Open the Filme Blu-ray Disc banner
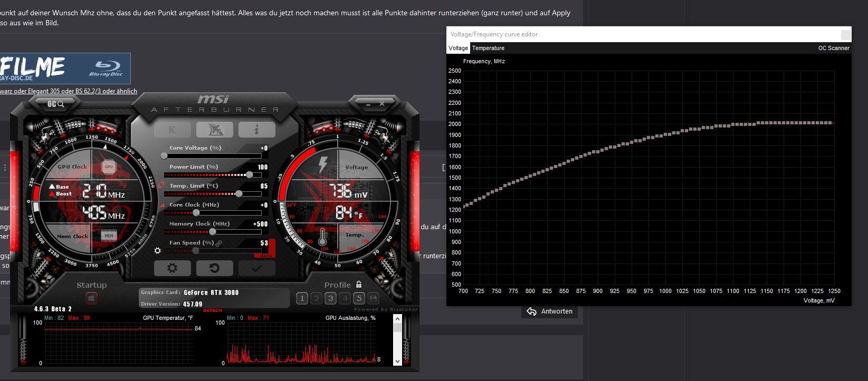 tap(65, 69)
